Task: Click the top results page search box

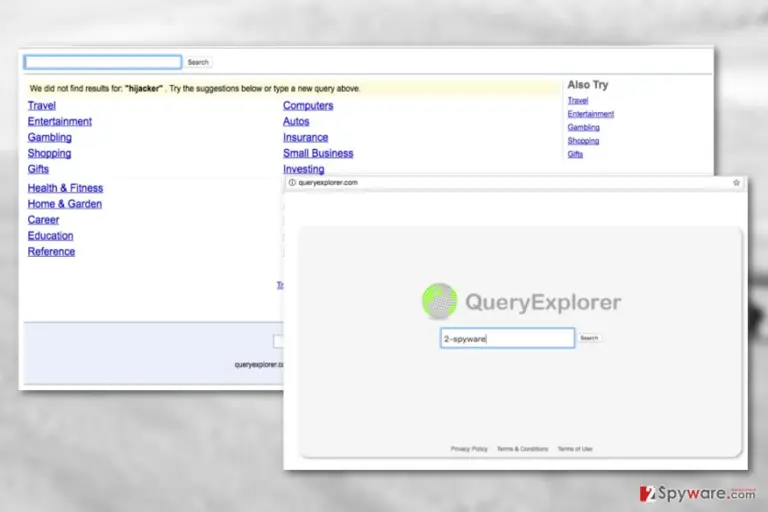Action: coord(103,62)
